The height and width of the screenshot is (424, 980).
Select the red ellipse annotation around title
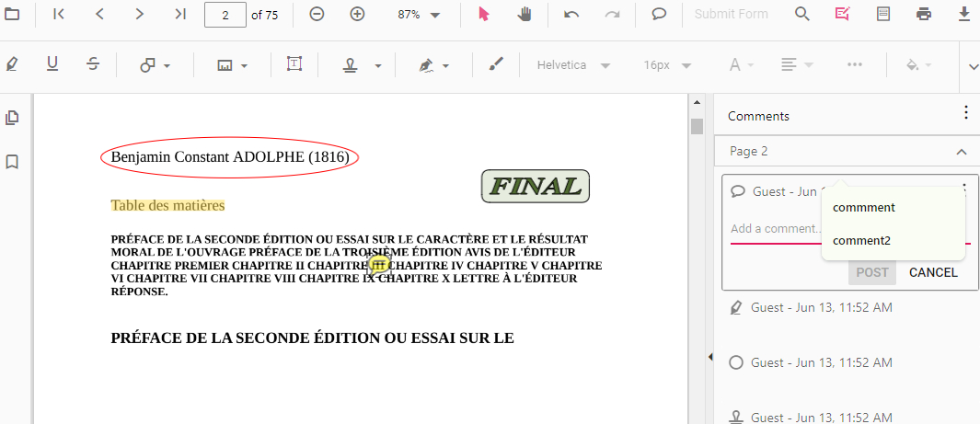230,157
